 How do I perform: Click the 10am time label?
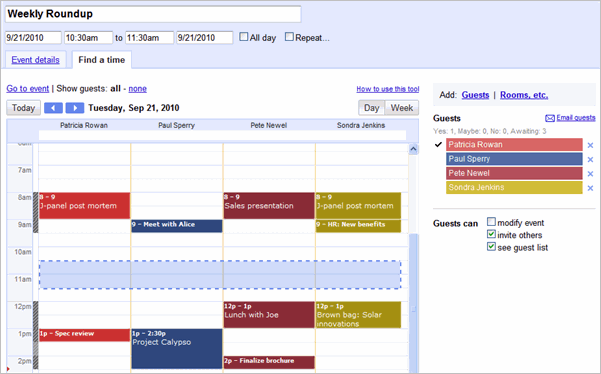(x=23, y=252)
